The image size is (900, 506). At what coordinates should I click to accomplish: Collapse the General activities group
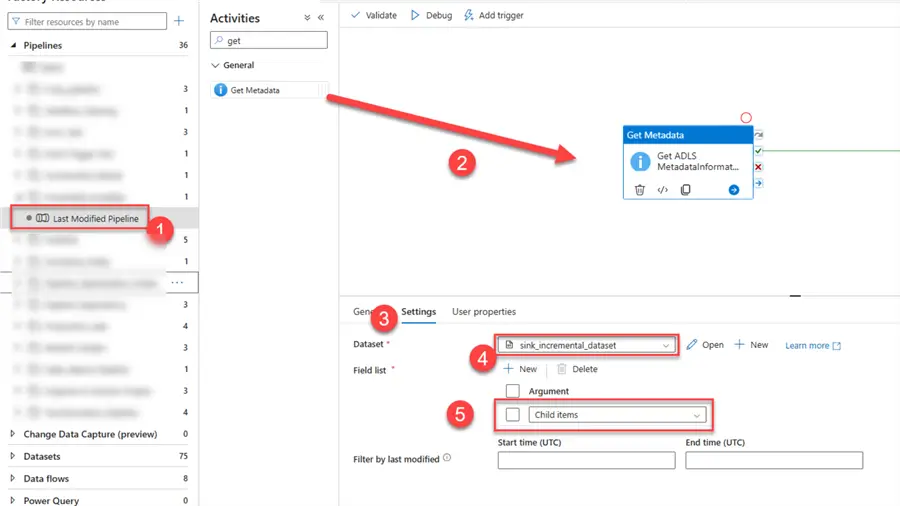tap(216, 66)
